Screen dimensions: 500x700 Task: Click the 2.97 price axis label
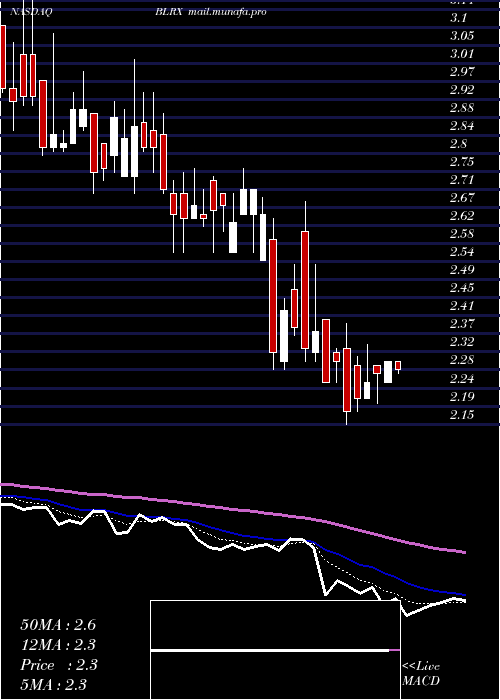[x=462, y=72]
